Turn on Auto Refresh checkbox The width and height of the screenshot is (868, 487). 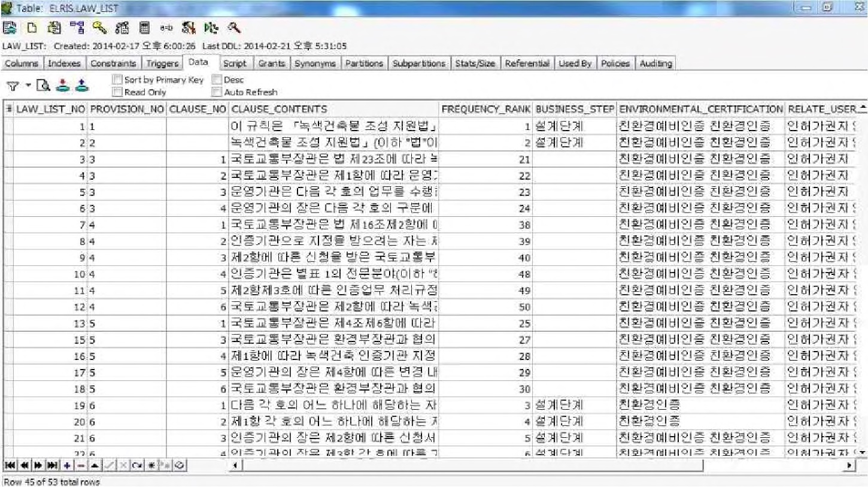217,92
